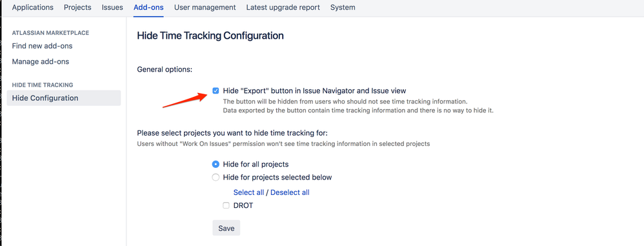The image size is (644, 246).
Task: Go to Manage add-ons
Action: coord(41,61)
